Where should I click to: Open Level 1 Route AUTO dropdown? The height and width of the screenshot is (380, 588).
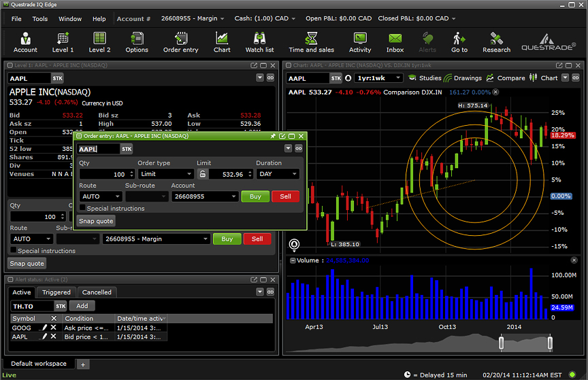[x=32, y=239]
